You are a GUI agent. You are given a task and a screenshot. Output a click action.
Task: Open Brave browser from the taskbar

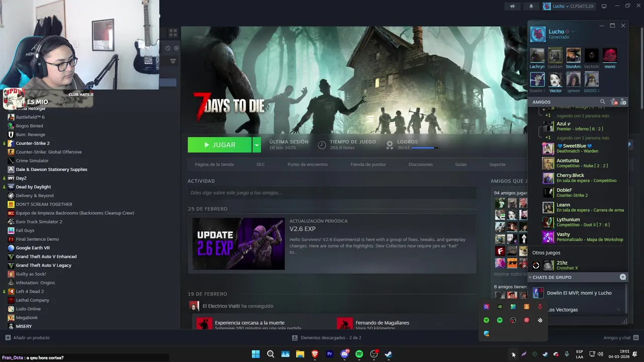tap(315, 354)
